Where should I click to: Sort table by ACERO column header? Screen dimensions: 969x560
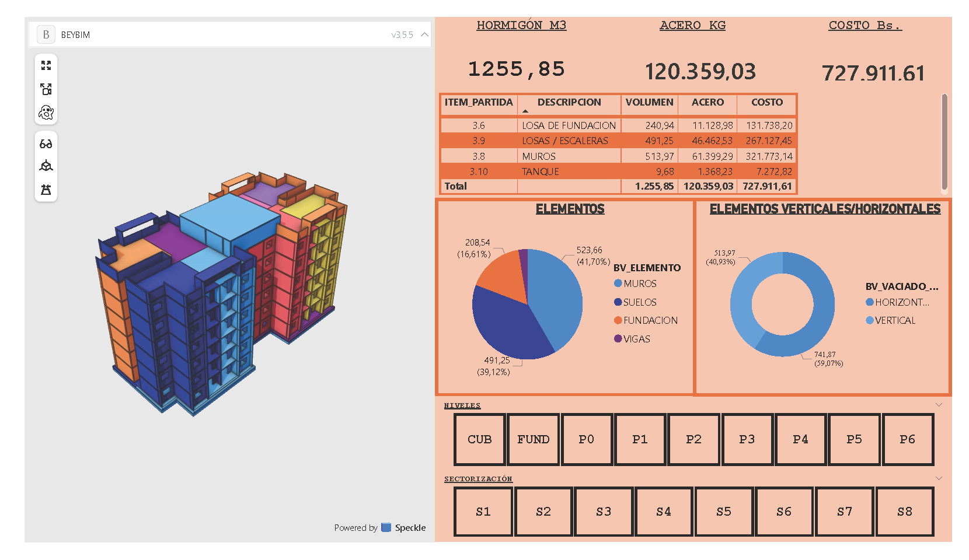[707, 103]
